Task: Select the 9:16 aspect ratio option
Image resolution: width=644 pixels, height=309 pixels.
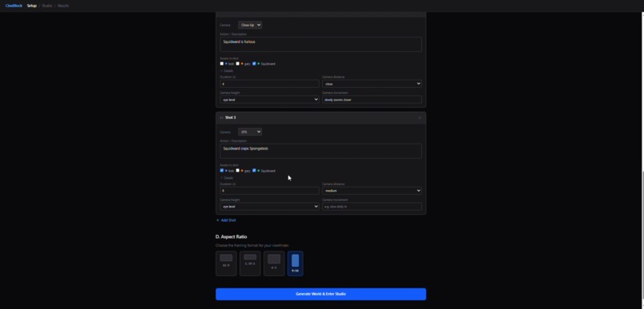Action: click(296, 263)
